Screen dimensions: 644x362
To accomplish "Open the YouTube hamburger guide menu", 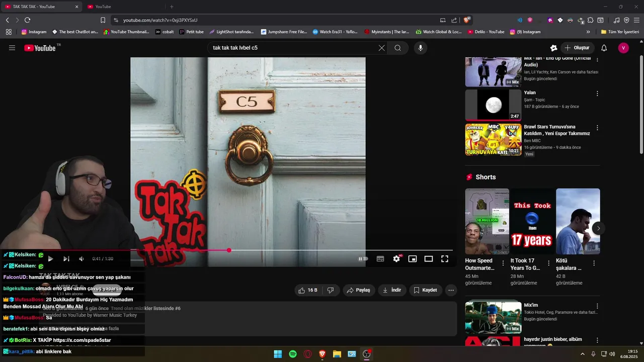I will pyautogui.click(x=12, y=48).
